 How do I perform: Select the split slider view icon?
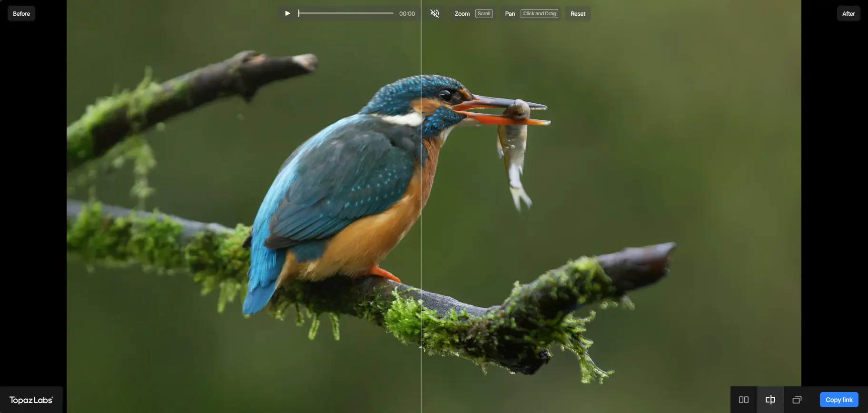pyautogui.click(x=770, y=400)
